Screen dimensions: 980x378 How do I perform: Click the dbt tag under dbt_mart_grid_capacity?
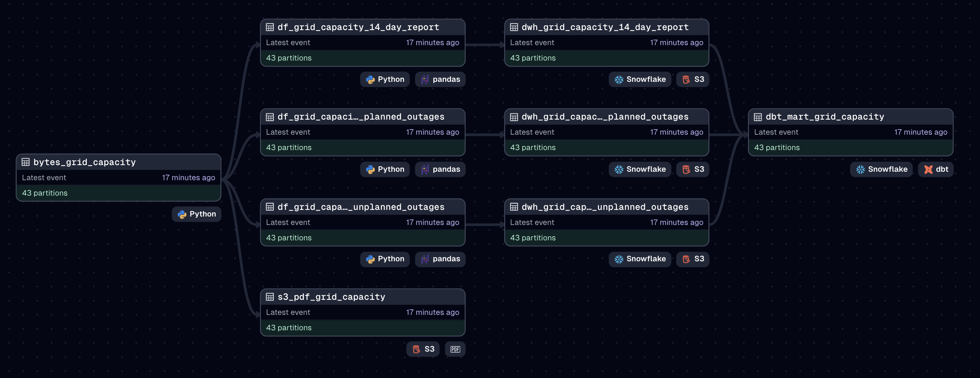click(x=936, y=169)
